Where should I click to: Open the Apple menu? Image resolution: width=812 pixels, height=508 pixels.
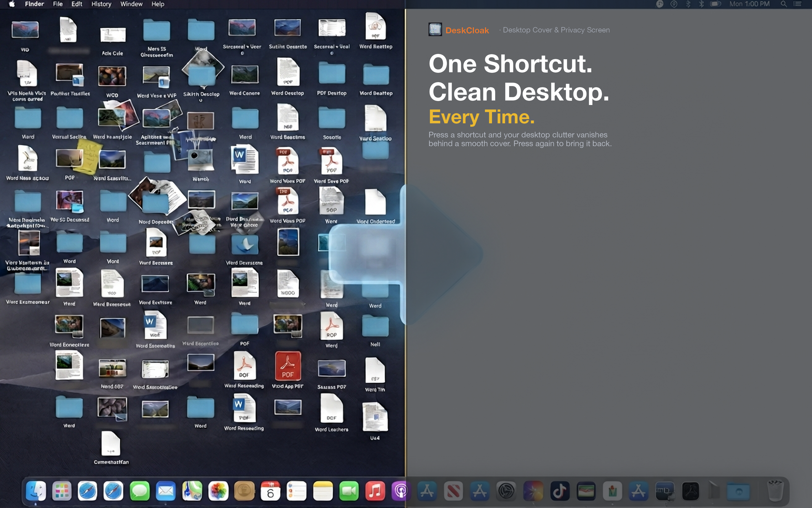12,4
